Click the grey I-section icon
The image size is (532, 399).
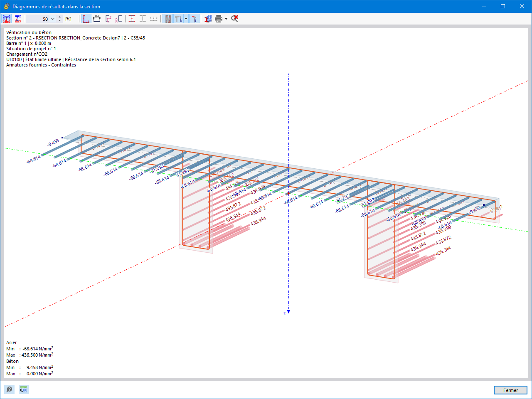143,19
